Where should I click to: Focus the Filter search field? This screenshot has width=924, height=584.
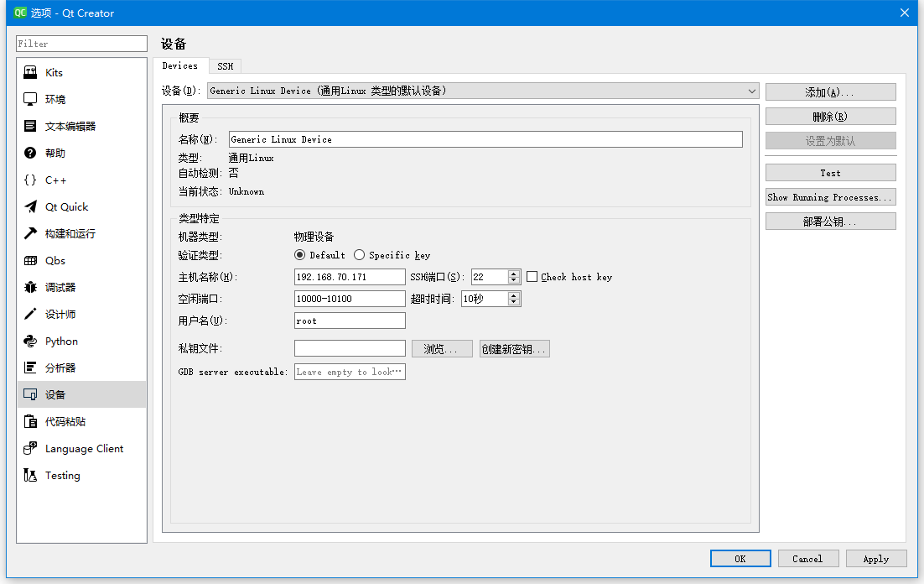(x=81, y=44)
